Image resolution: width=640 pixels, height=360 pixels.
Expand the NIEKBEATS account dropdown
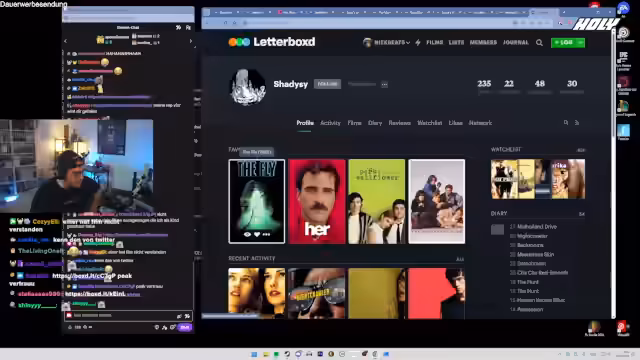click(x=386, y=42)
